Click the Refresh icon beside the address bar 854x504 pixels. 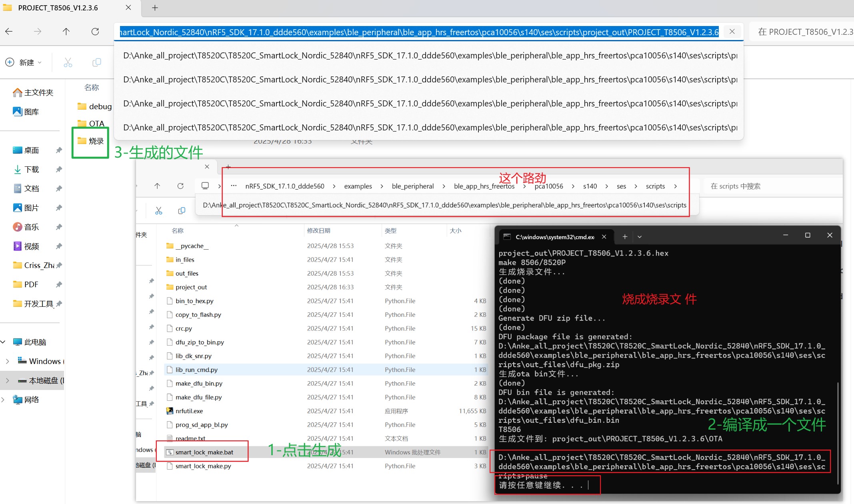click(95, 32)
